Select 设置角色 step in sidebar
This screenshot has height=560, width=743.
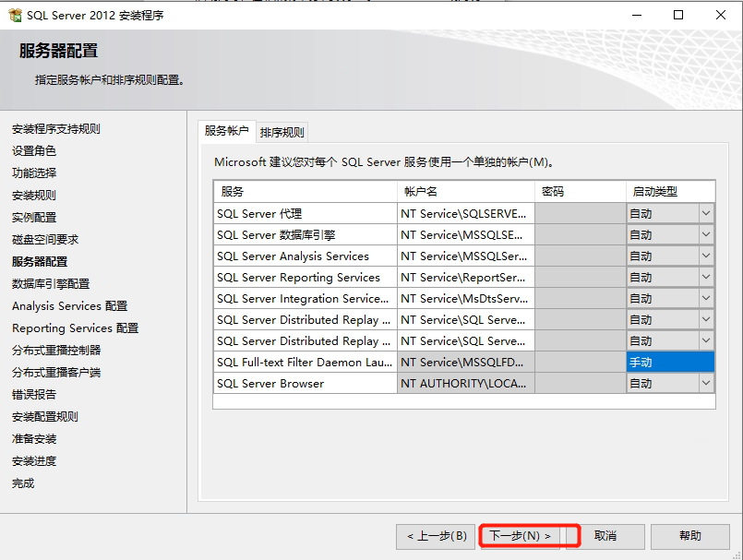click(x=34, y=151)
